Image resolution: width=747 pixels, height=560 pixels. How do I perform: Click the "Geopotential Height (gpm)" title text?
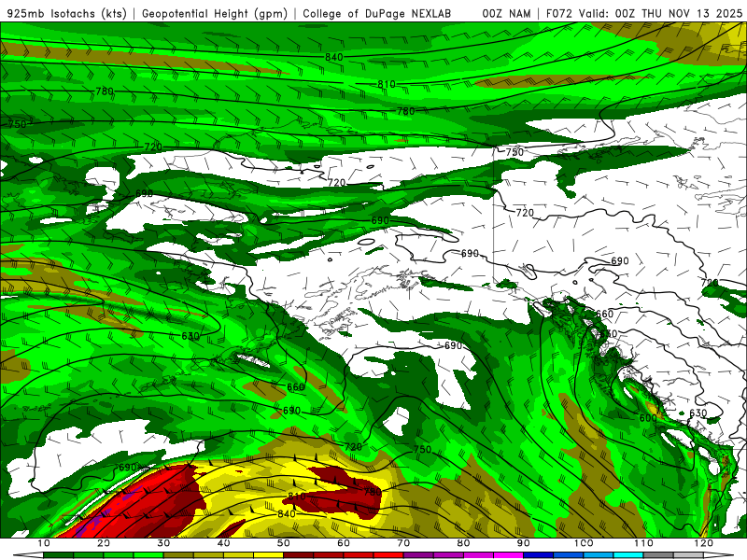[215, 14]
